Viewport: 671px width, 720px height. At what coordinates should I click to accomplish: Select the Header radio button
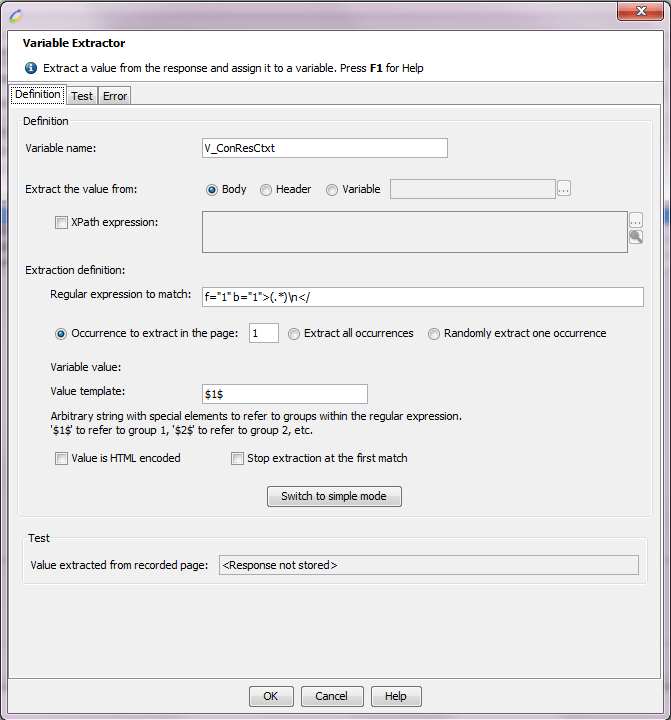(x=266, y=190)
